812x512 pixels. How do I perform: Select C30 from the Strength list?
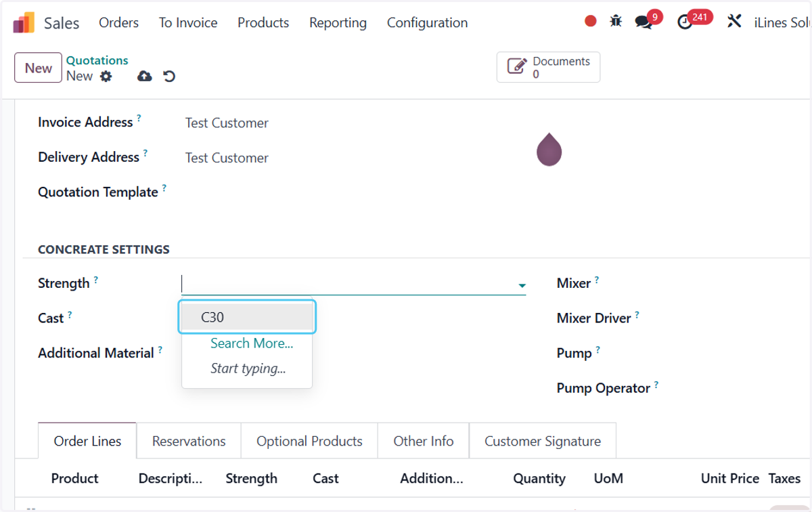[247, 317]
